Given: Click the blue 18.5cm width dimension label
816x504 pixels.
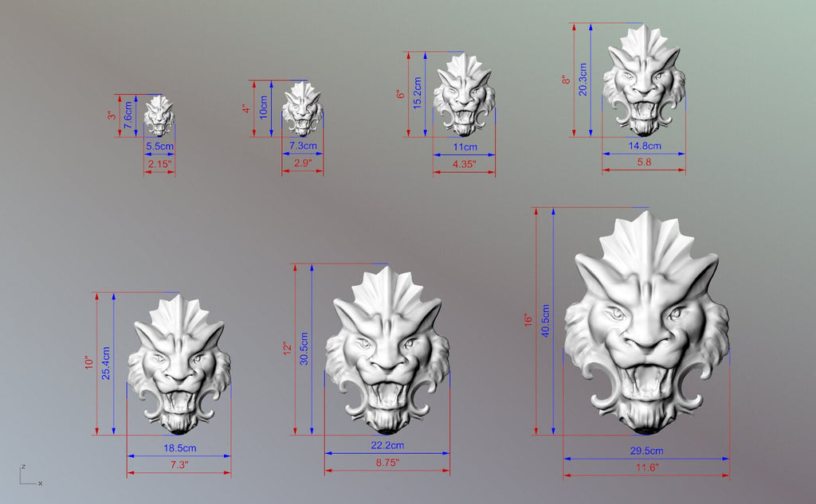Looking at the screenshot, I should point(180,447).
